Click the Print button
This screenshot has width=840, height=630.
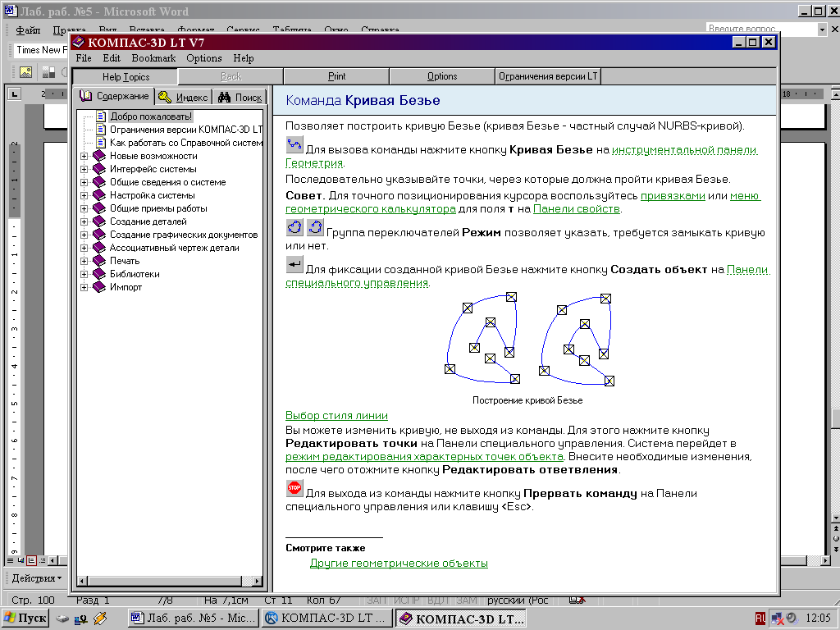tap(336, 76)
